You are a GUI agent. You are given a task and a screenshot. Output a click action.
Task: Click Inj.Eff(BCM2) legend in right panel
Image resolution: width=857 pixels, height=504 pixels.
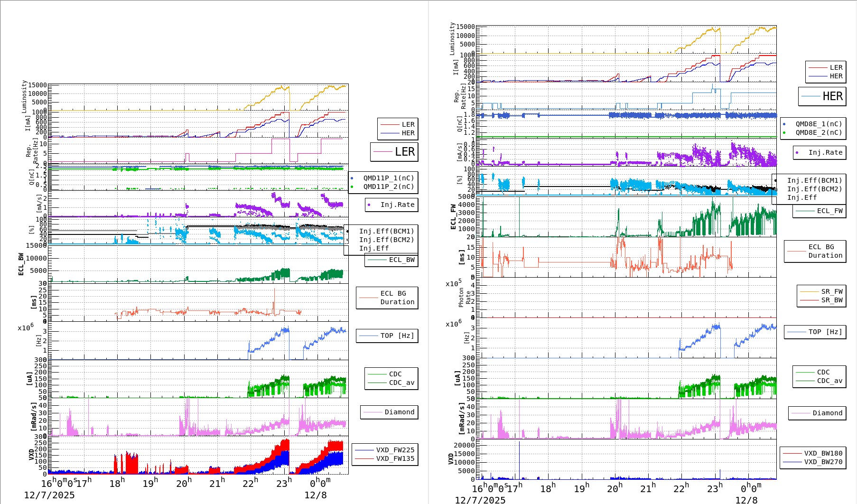(814, 189)
